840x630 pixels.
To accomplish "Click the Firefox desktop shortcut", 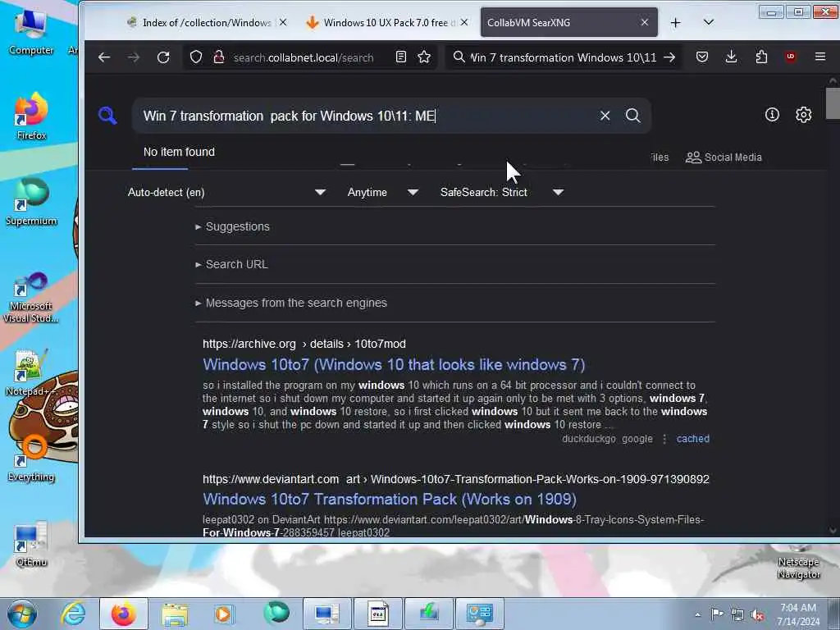I will tap(31, 116).
